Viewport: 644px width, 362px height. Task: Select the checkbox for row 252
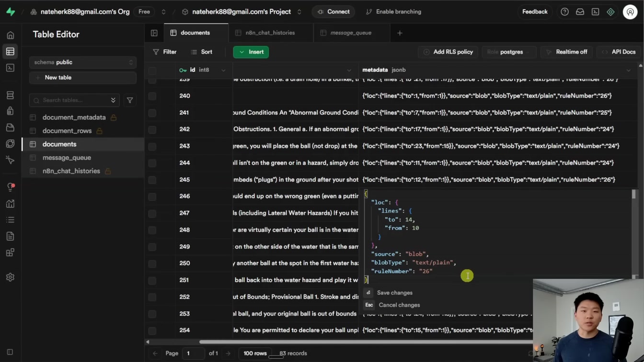152,297
